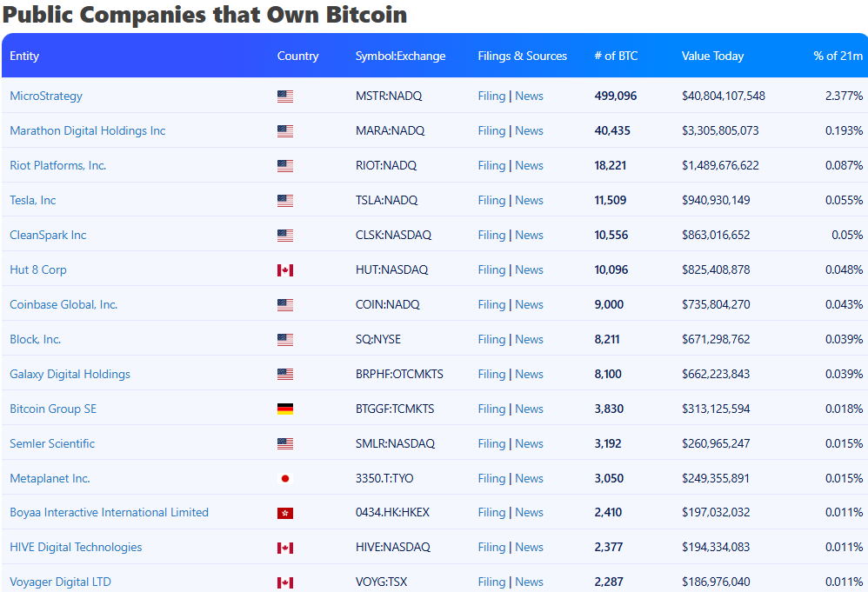
Task: Click the Canadian flag for HIVE Digital Technologies
Action: coord(284,548)
